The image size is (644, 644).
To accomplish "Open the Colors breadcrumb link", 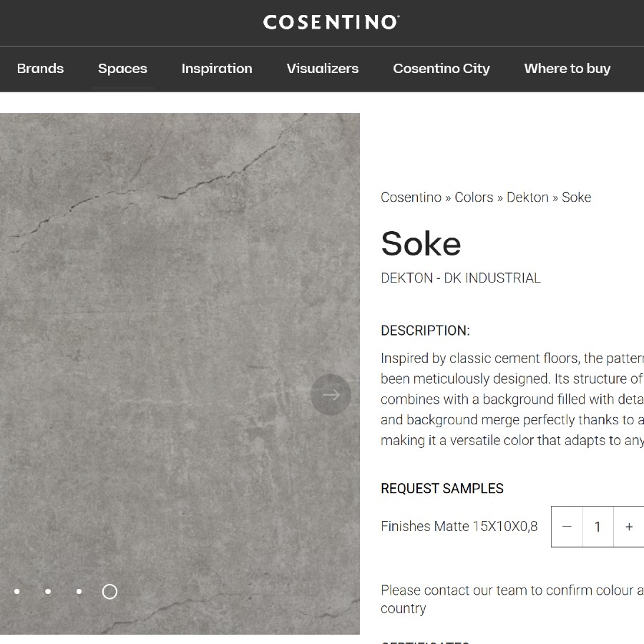I will tap(474, 197).
